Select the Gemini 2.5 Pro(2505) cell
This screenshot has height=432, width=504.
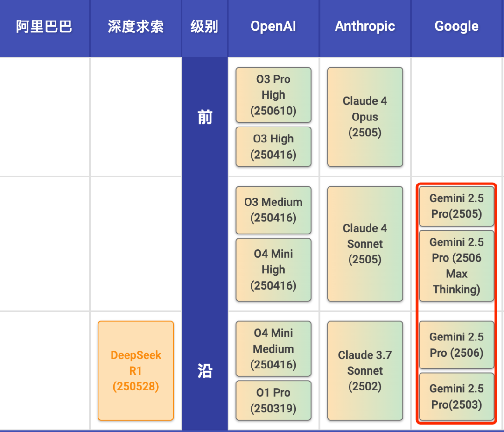click(456, 205)
